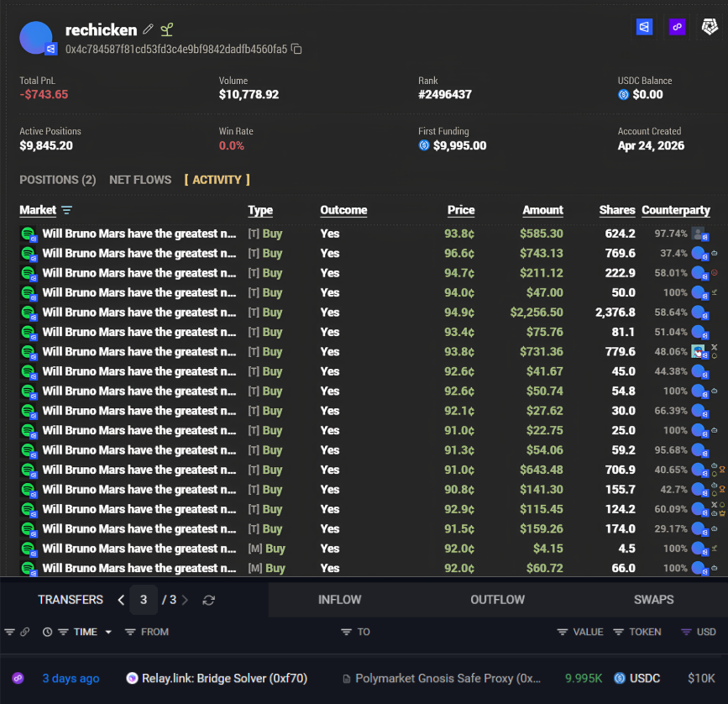
Task: Open Relay.link: Bridge Solver (0xf70) sender
Action: pos(224,679)
